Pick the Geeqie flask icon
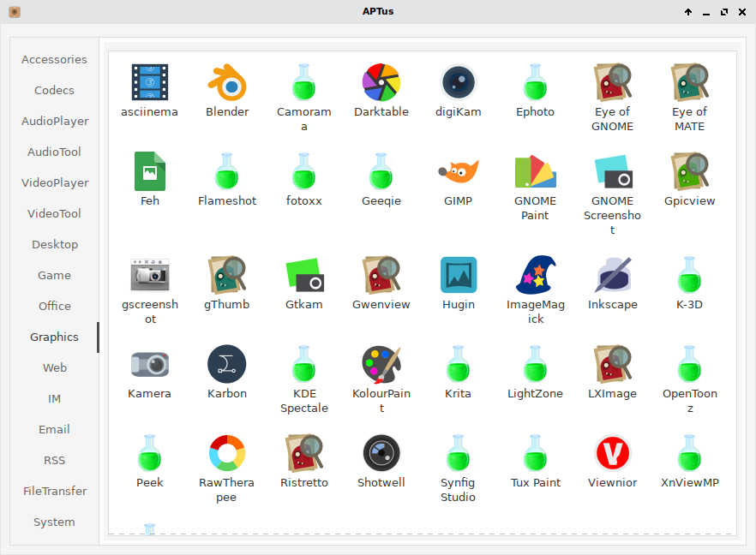This screenshot has height=555, width=756. click(x=381, y=171)
